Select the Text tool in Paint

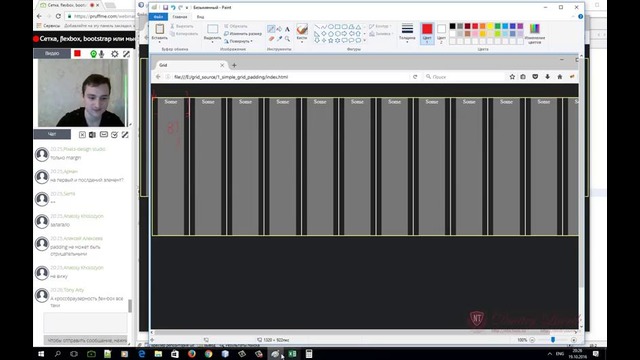[x=287, y=29]
